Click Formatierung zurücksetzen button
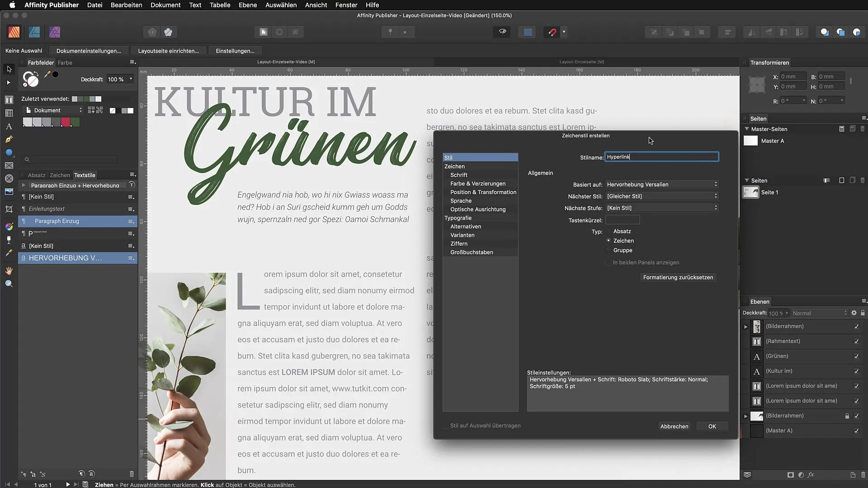 pos(678,277)
